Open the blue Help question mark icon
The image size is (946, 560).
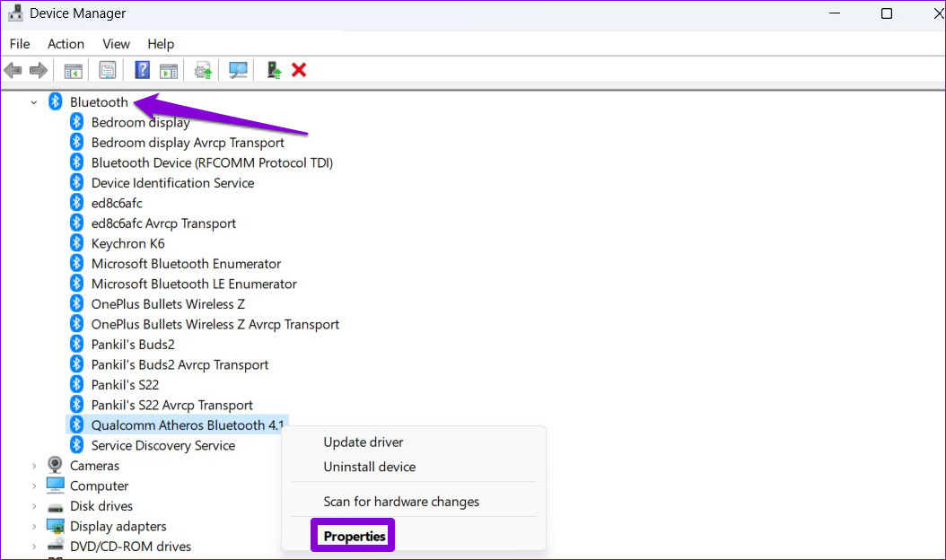[x=142, y=70]
